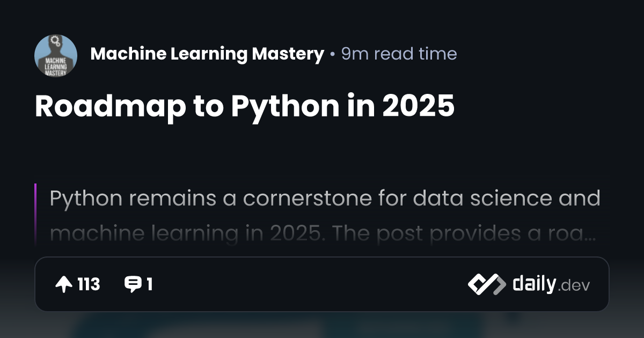Open the Machine Learning Mastery avatar
644x338 pixels.
[x=56, y=55]
